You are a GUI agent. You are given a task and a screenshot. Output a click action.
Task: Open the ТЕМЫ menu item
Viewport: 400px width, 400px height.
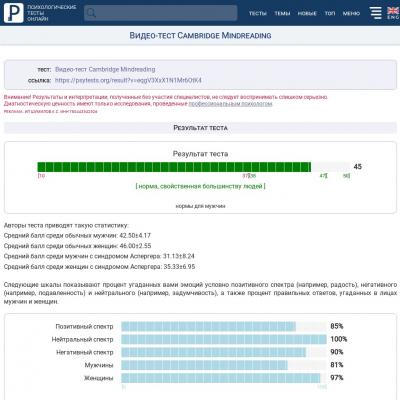coord(282,13)
